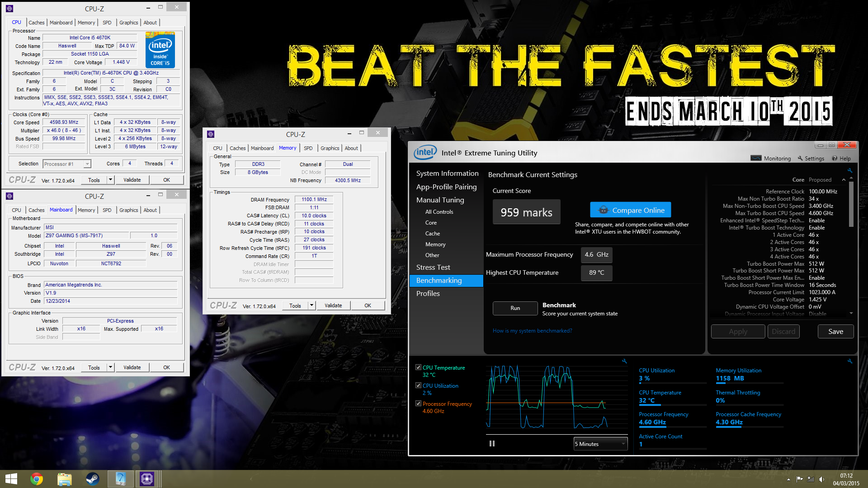Image resolution: width=868 pixels, height=488 pixels.
Task: Open Tools dropdown arrow in Memory window
Action: click(311, 305)
